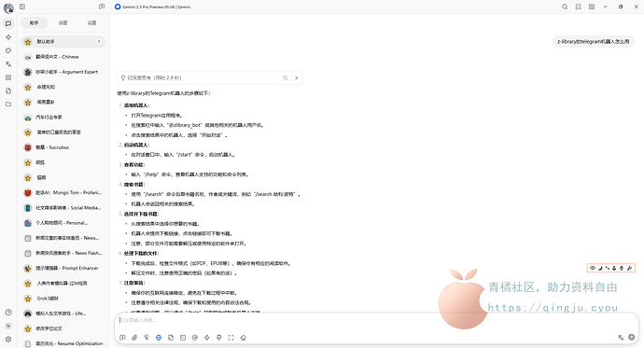
Task: Attach a file with the paperclip icon
Action: (134, 338)
